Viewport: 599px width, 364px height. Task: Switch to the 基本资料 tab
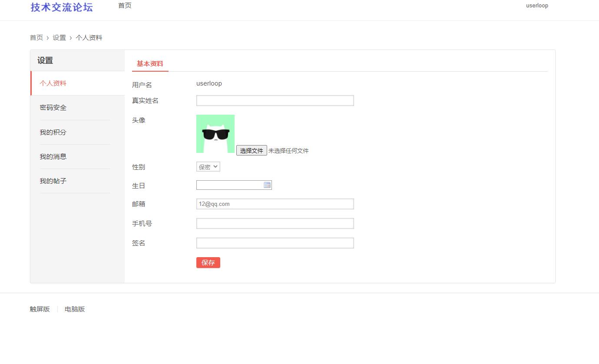tap(149, 63)
